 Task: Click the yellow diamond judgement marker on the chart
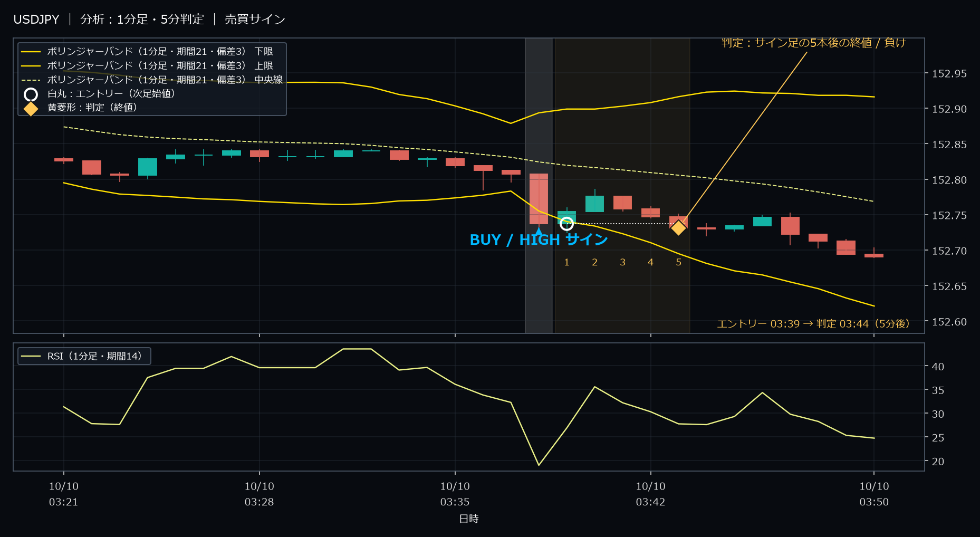tap(678, 227)
